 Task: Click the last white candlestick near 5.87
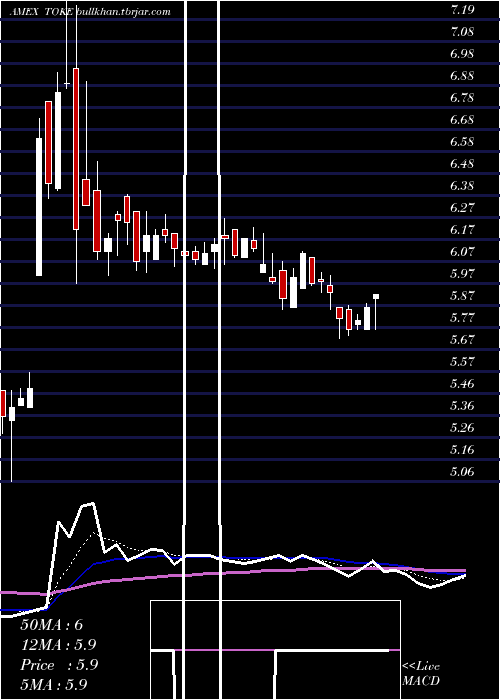point(376,296)
